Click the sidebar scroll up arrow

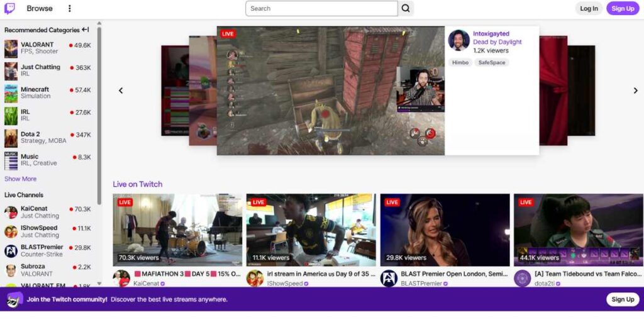pos(99,23)
